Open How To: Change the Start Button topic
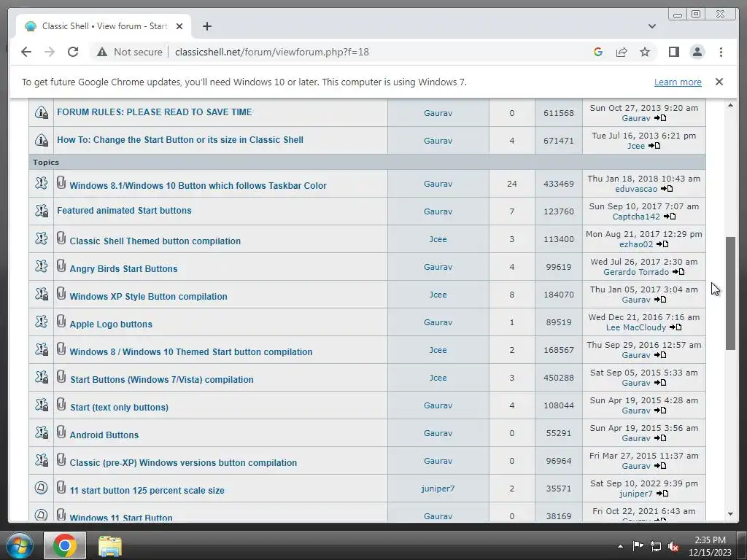Viewport: 747px width, 560px height. [x=180, y=139]
